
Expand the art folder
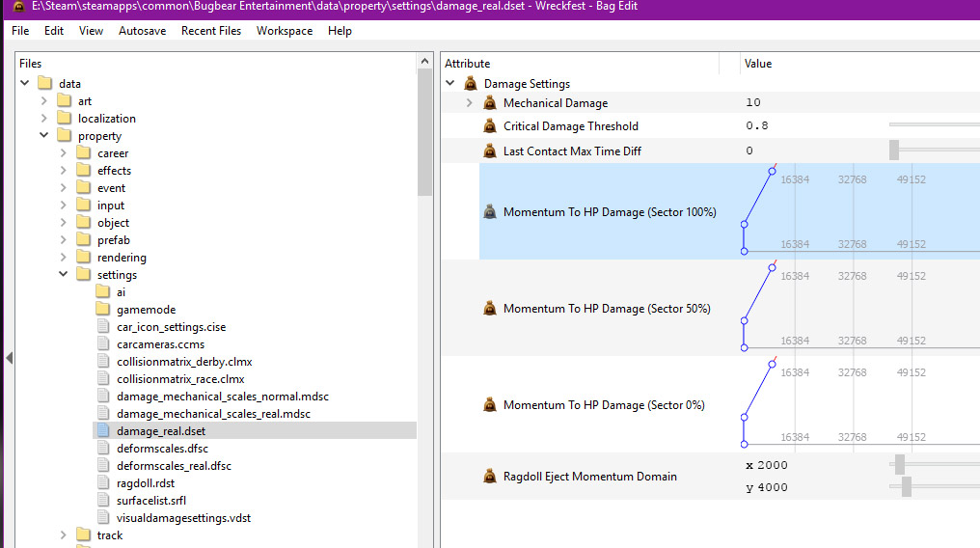pos(43,100)
